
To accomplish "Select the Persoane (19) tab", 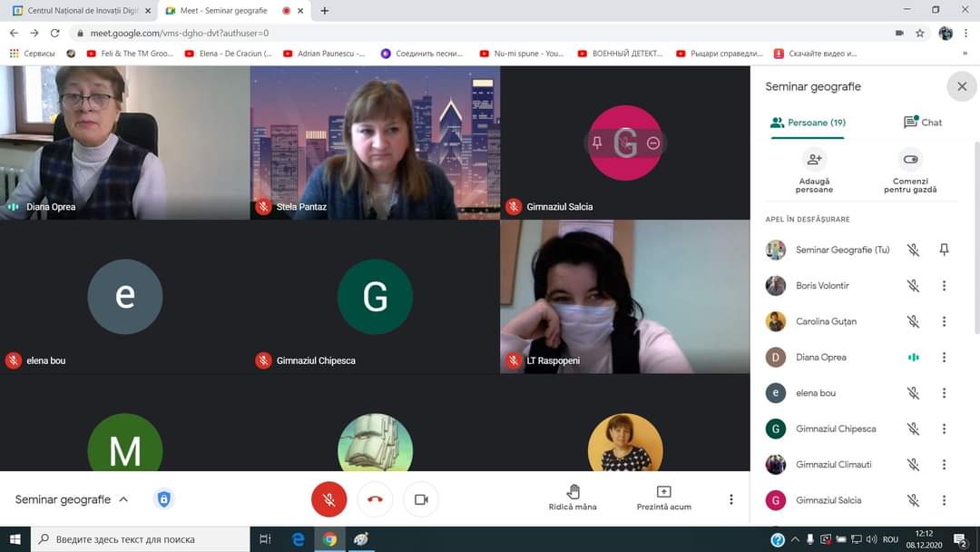I will pyautogui.click(x=808, y=123).
